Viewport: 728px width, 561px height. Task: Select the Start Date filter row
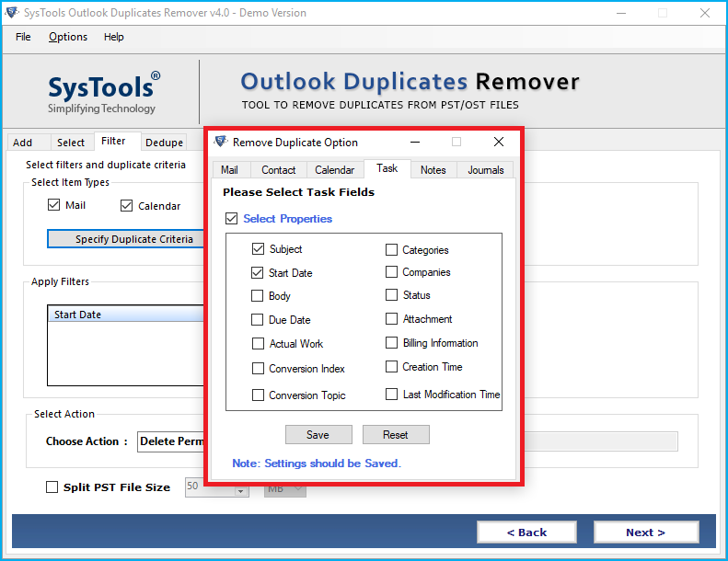pos(126,315)
